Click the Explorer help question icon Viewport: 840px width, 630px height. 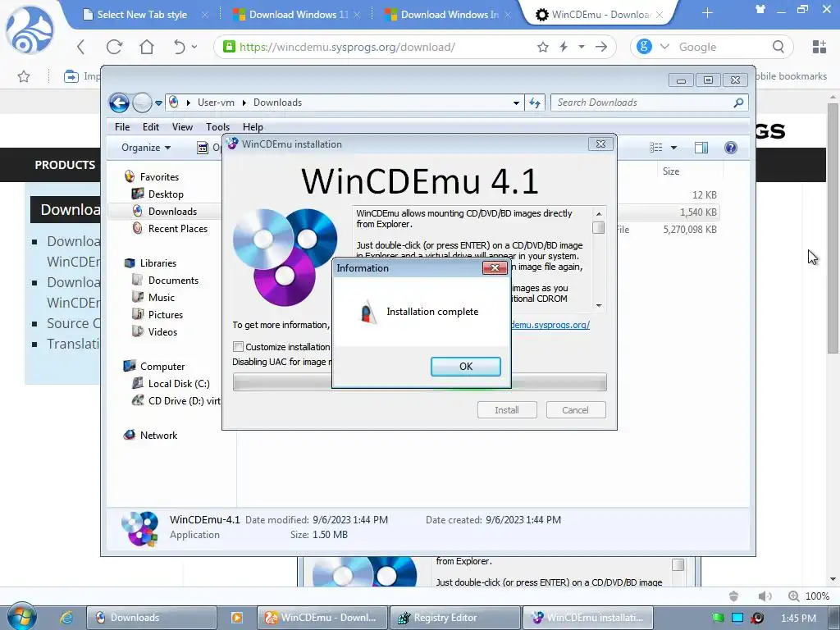[x=731, y=148]
